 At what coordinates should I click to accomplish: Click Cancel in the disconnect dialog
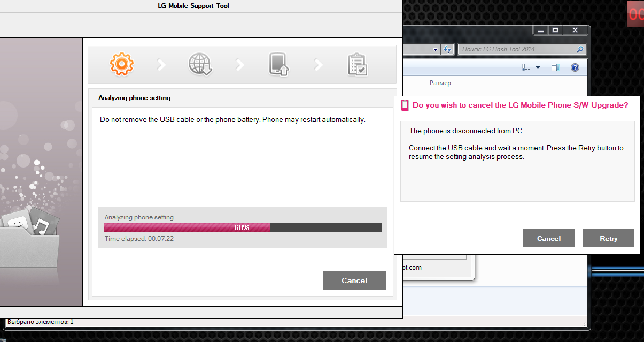coord(549,238)
